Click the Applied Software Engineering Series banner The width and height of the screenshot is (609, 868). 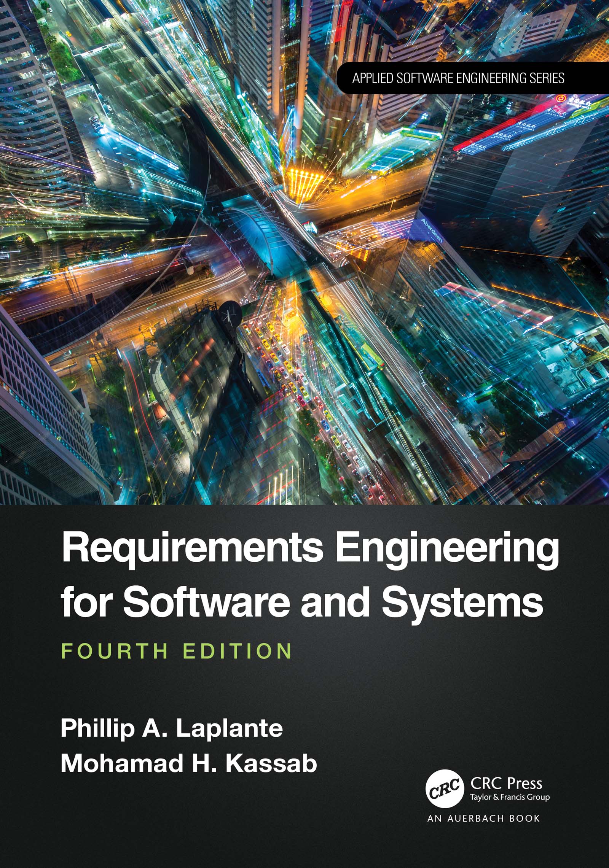(x=458, y=78)
